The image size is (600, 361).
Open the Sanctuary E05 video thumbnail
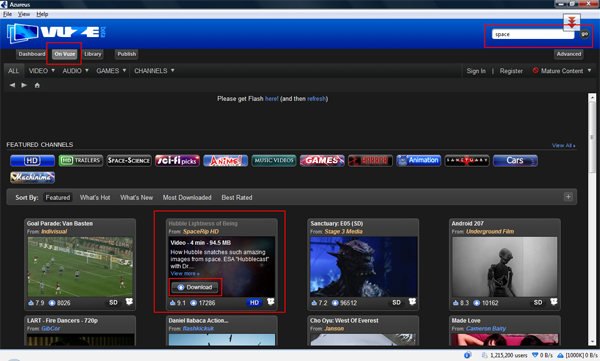[364, 266]
